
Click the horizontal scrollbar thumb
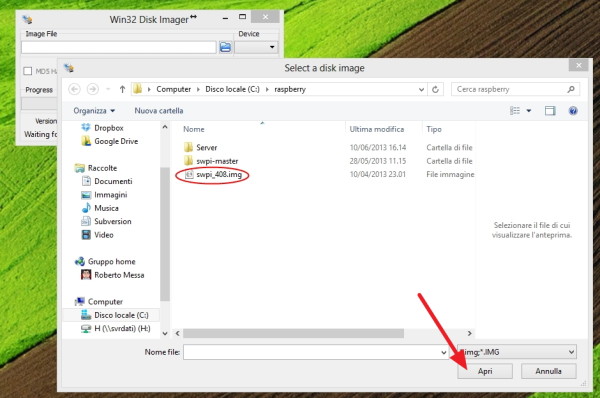coord(293,333)
